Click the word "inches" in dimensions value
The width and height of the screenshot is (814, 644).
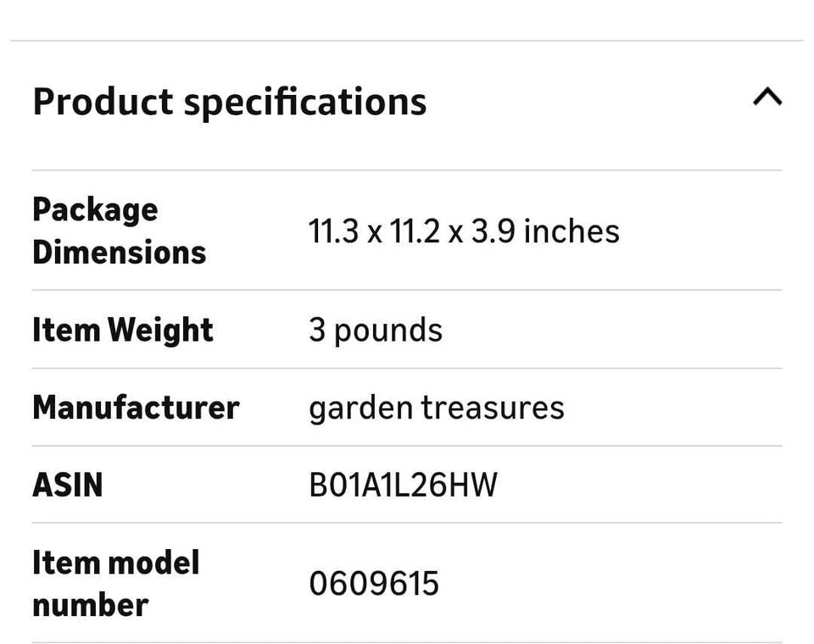tap(571, 231)
